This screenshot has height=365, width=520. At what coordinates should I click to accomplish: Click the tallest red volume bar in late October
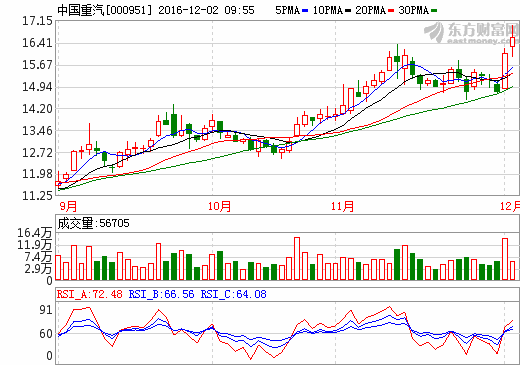[297, 259]
